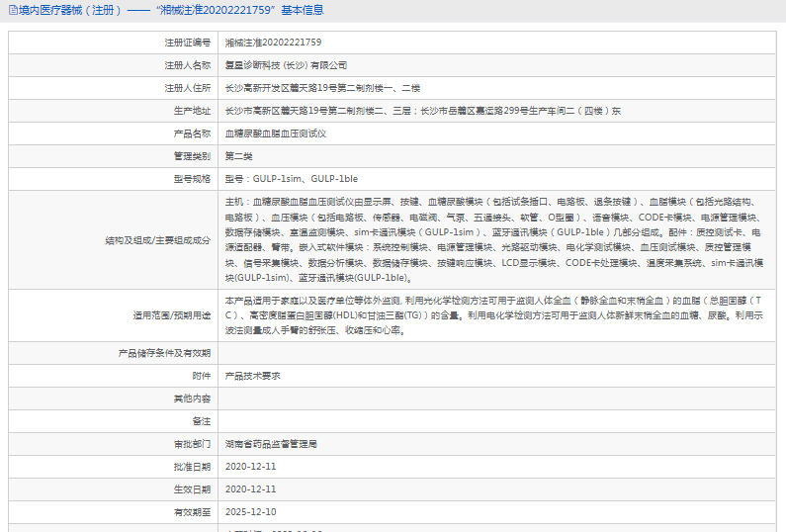Click the '批准日期' label cell
The image size is (786, 532).
point(114,467)
